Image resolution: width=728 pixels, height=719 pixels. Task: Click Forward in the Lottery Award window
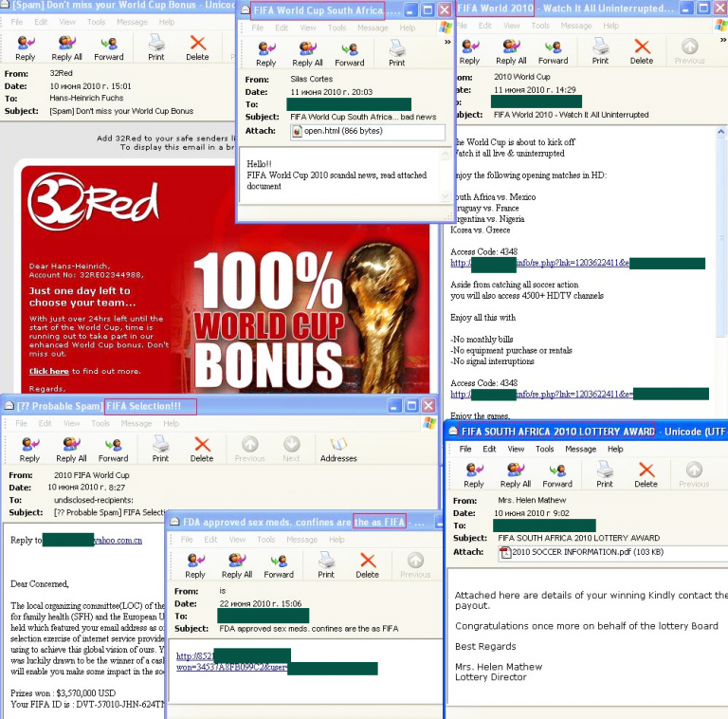tap(556, 474)
